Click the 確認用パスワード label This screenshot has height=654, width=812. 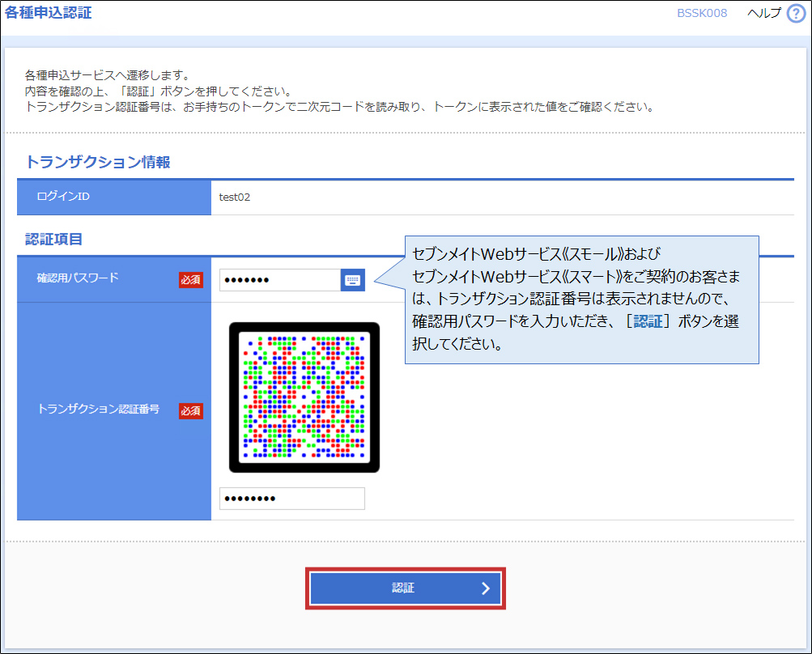[78, 278]
